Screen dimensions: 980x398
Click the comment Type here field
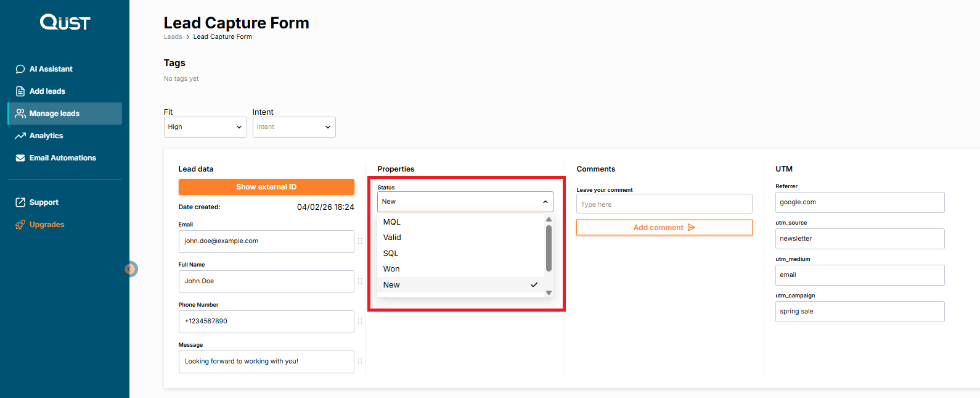(x=664, y=204)
